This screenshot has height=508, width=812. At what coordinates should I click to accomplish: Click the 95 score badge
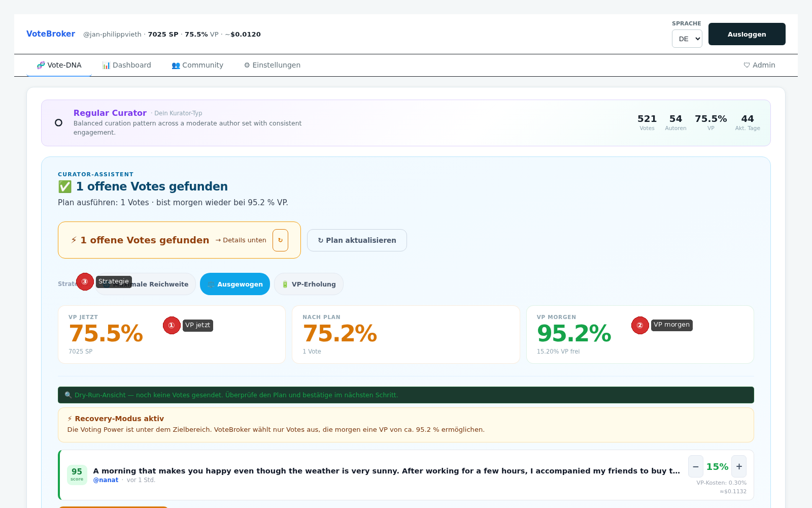click(77, 475)
